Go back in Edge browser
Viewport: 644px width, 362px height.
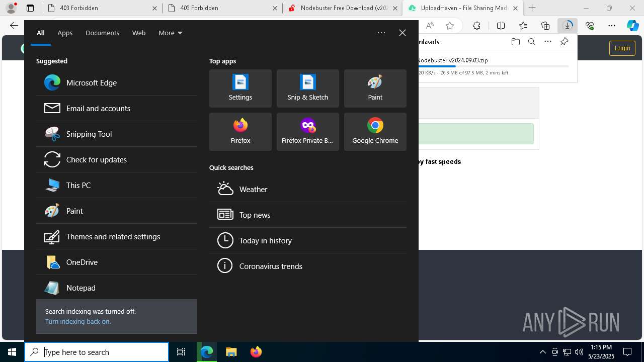(x=14, y=26)
